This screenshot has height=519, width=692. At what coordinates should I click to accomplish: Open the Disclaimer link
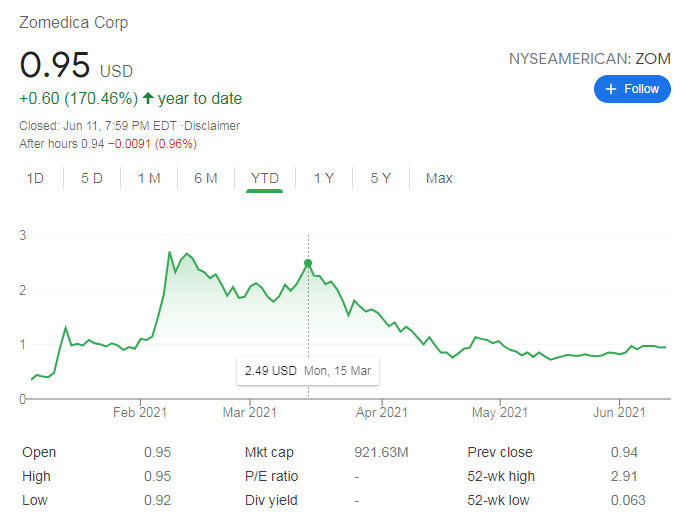[212, 126]
